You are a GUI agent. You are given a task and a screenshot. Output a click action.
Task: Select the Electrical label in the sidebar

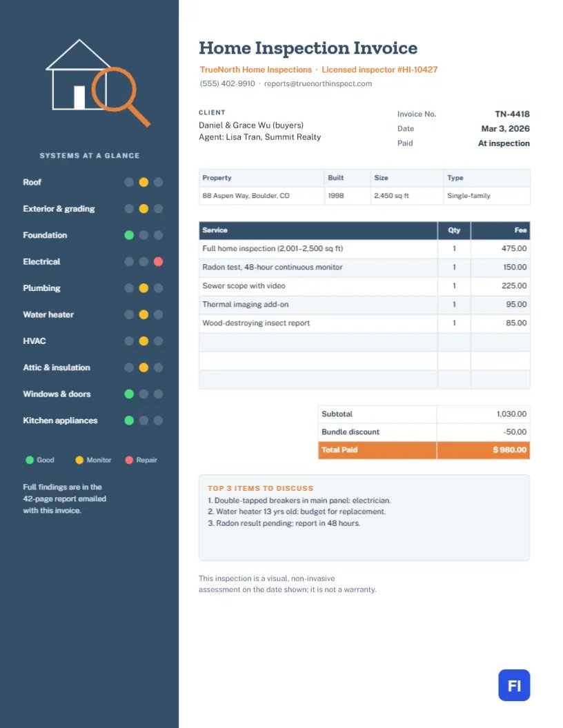[41, 261]
